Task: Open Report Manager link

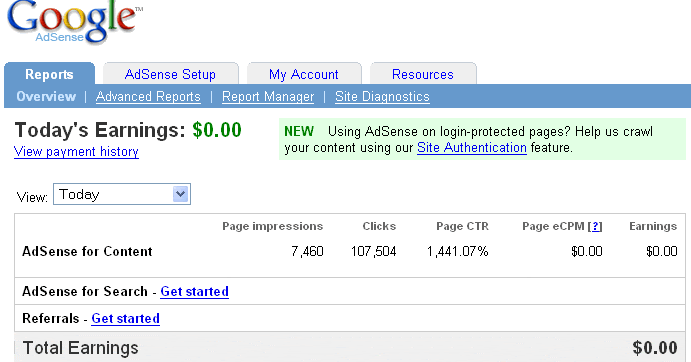Action: point(268,97)
